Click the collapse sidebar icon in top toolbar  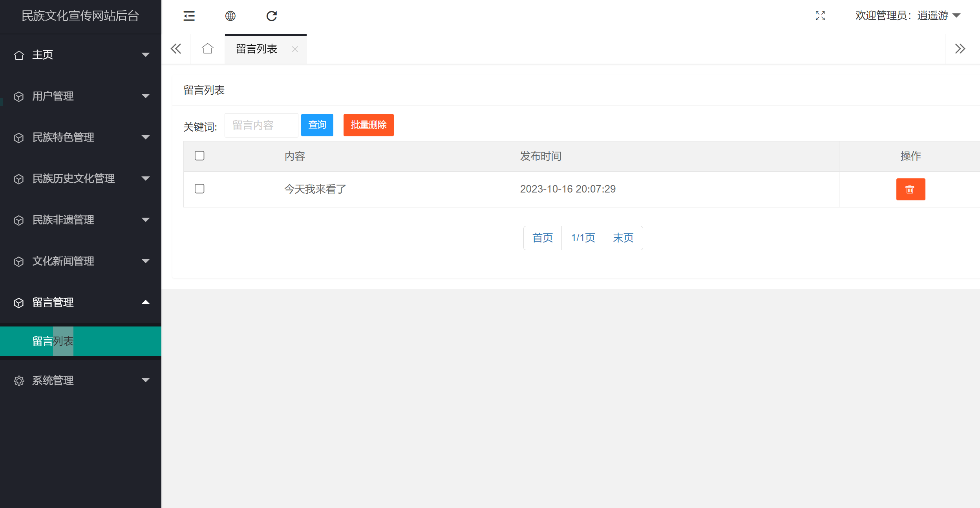pyautogui.click(x=189, y=16)
